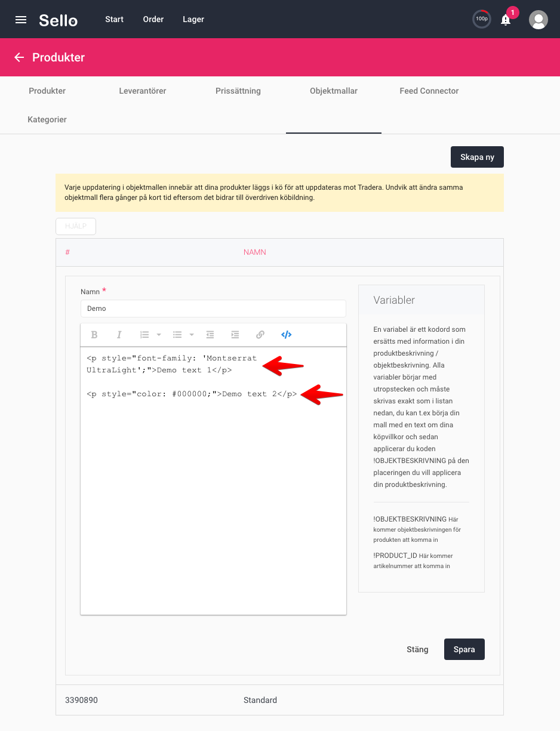The height and width of the screenshot is (731, 560).
Task: Toggle italic formatting in editor
Action: point(119,335)
